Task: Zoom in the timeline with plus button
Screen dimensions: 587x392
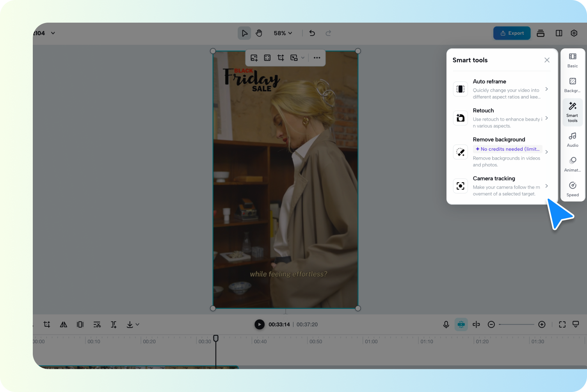Action: [x=542, y=324]
